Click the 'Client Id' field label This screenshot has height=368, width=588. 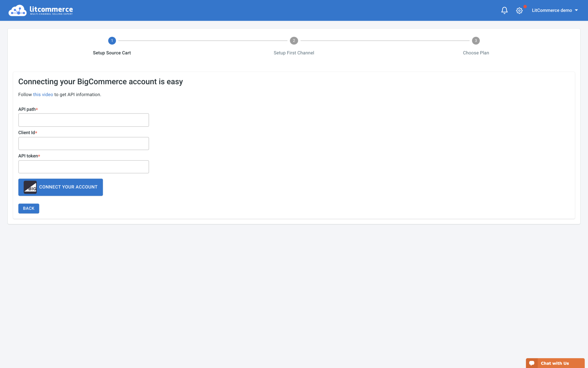[x=28, y=133]
